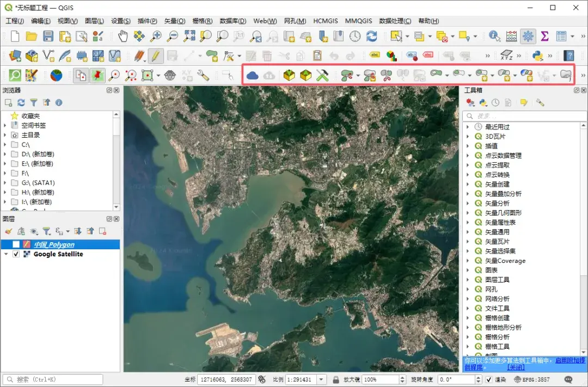Open the Data Source Manager
This screenshot has height=387, width=588.
pyautogui.click(x=15, y=54)
